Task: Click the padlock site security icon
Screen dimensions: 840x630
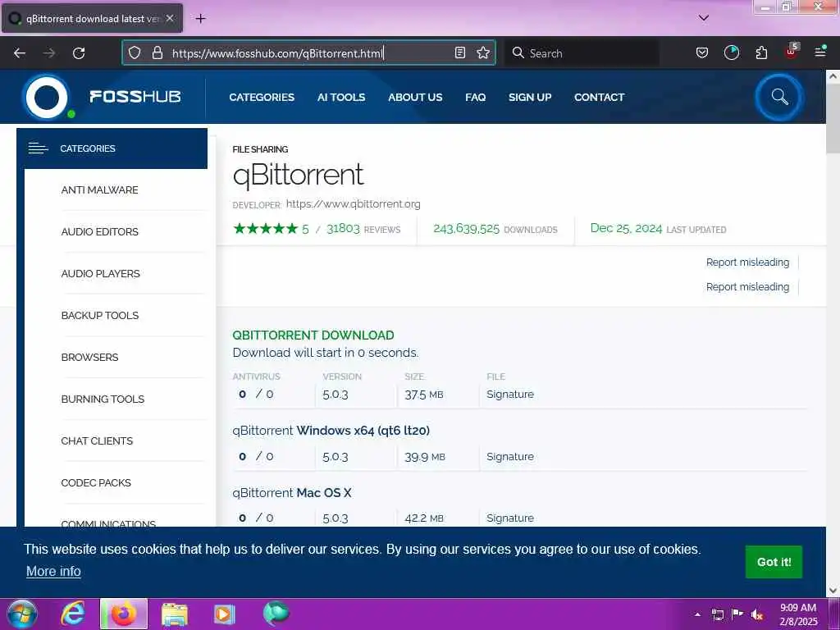Action: point(157,52)
